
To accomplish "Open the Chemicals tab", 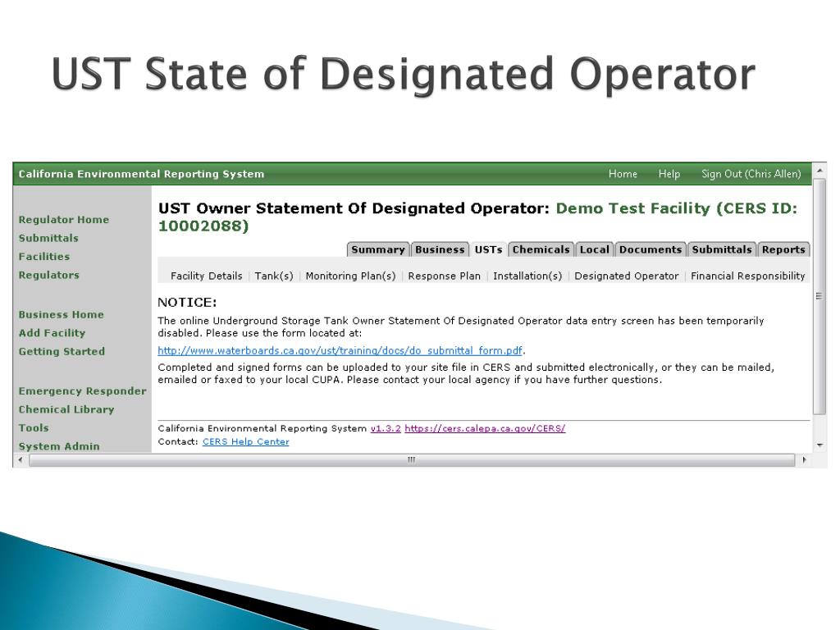I will pos(541,249).
